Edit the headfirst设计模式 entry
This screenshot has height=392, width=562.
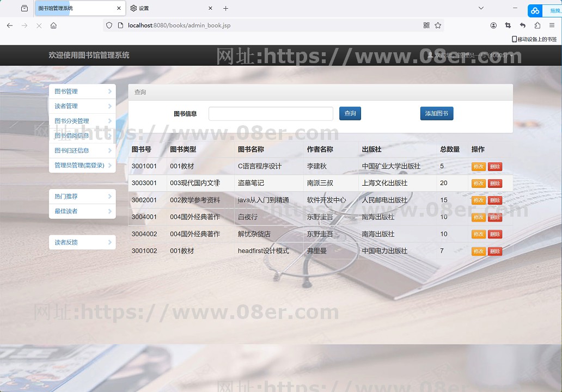[479, 251]
